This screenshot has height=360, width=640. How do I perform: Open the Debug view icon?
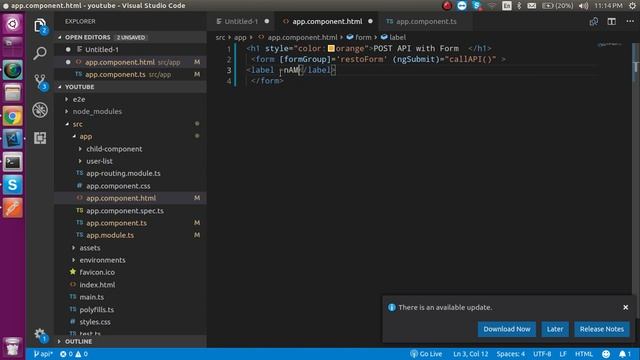pyautogui.click(x=40, y=110)
